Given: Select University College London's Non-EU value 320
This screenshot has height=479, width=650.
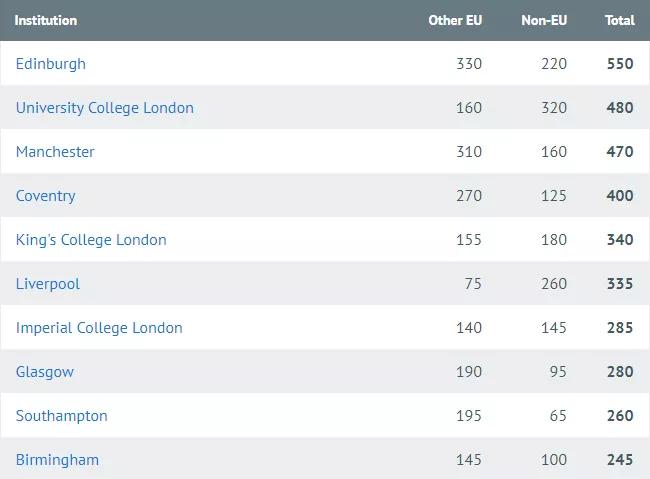Looking at the screenshot, I should tap(553, 108).
